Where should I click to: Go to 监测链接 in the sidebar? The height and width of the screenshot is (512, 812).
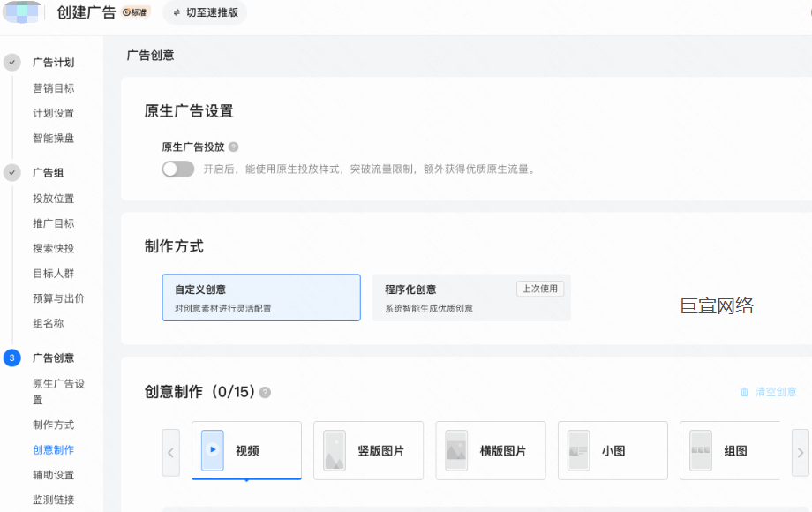click(53, 500)
